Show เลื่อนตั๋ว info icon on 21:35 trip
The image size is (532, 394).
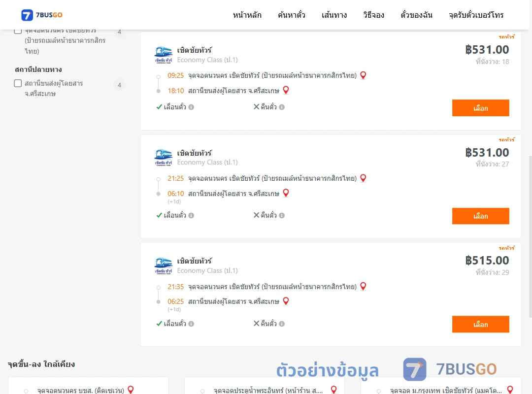(191, 324)
